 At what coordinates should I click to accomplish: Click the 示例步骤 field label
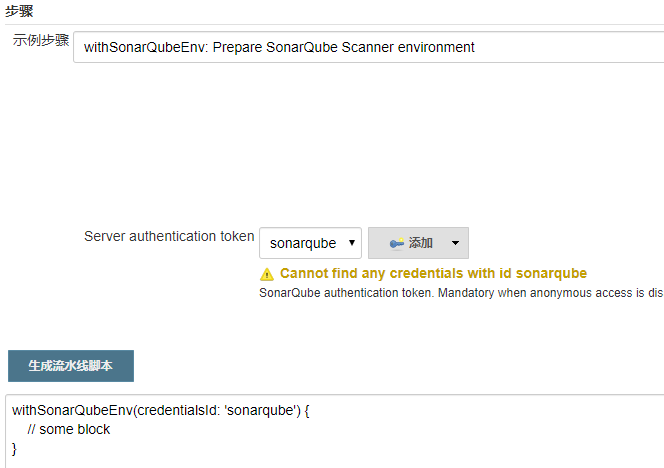pos(40,41)
